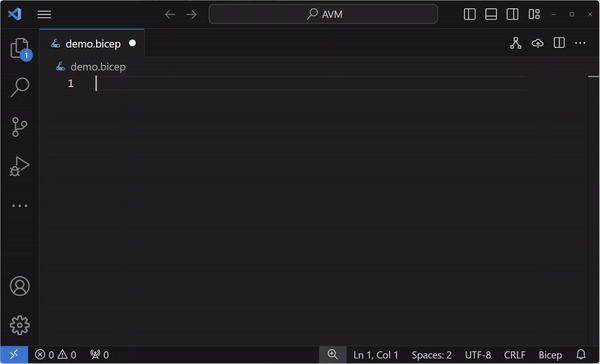Click the forwarded ports indicator showing 0
This screenshot has width=600, height=364.
pos(99,355)
